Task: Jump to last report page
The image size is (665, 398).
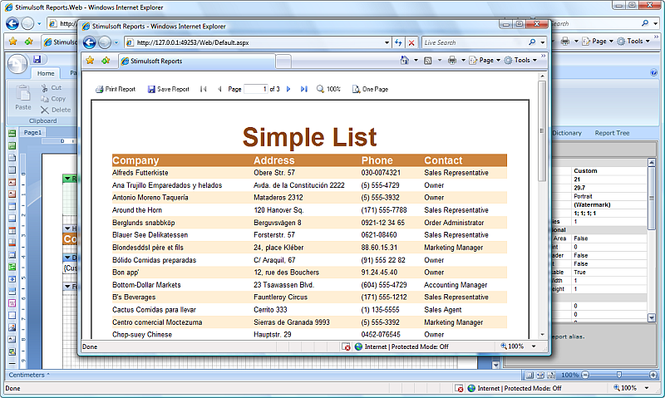Action: [304, 89]
